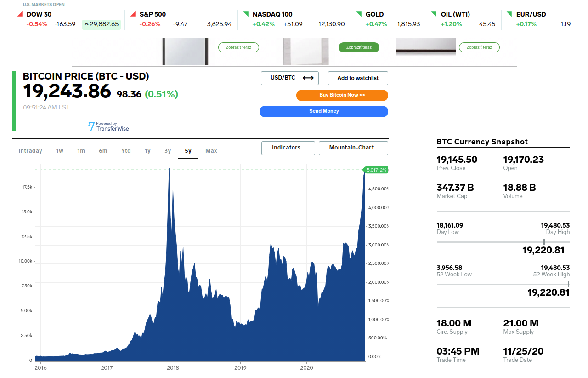Click the Circ. Supply value 18.00 M
Image resolution: width=588 pixels, height=378 pixels.
tap(454, 323)
